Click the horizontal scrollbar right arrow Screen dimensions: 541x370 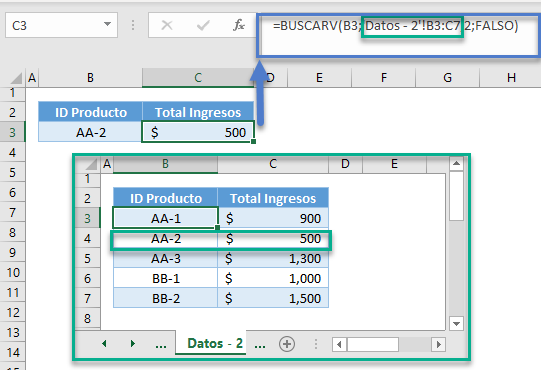tap(439, 344)
